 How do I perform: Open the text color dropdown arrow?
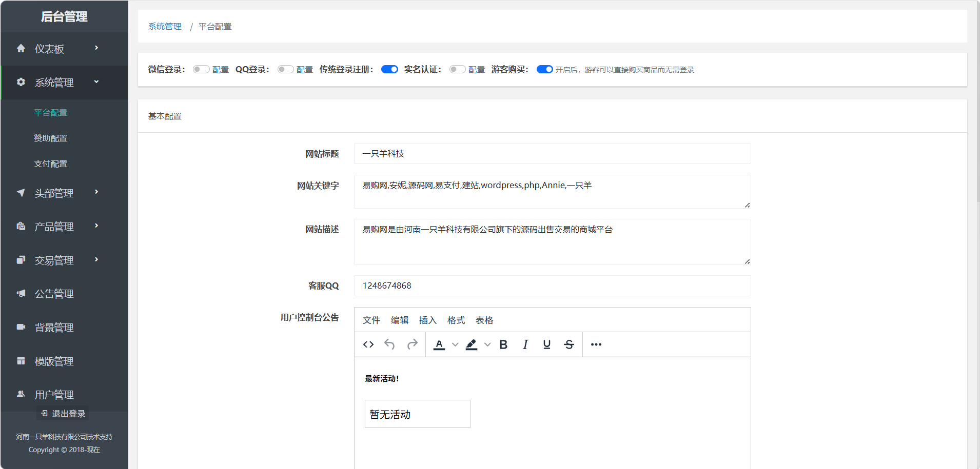[x=455, y=344]
